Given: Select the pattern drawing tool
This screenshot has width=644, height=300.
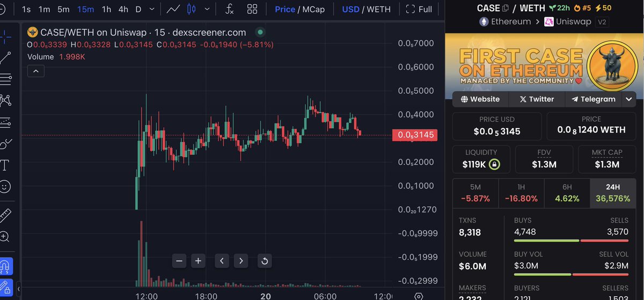Looking at the screenshot, I should [5, 100].
